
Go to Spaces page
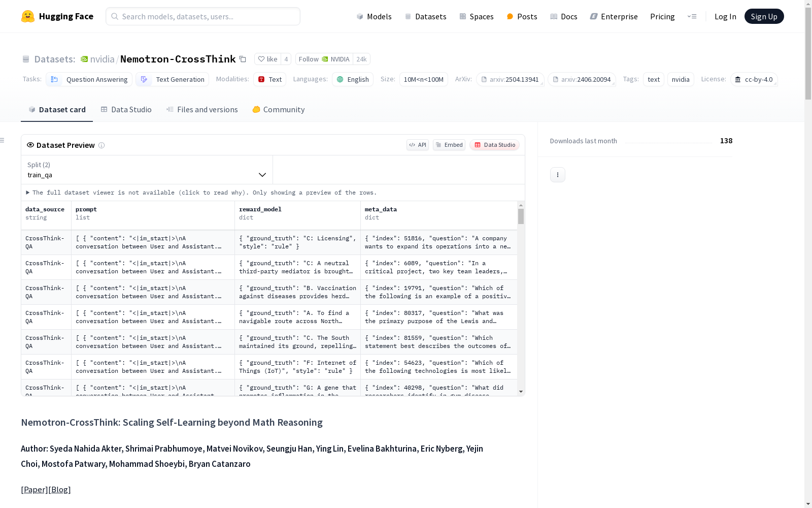[476, 16]
